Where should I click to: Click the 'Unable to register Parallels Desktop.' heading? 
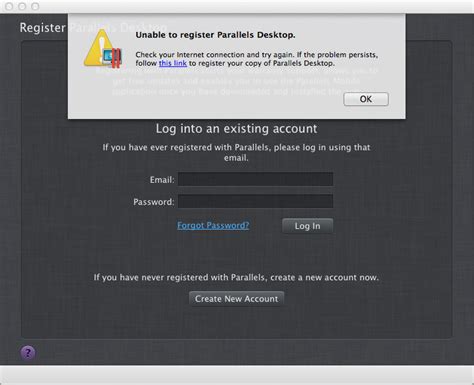[215, 35]
